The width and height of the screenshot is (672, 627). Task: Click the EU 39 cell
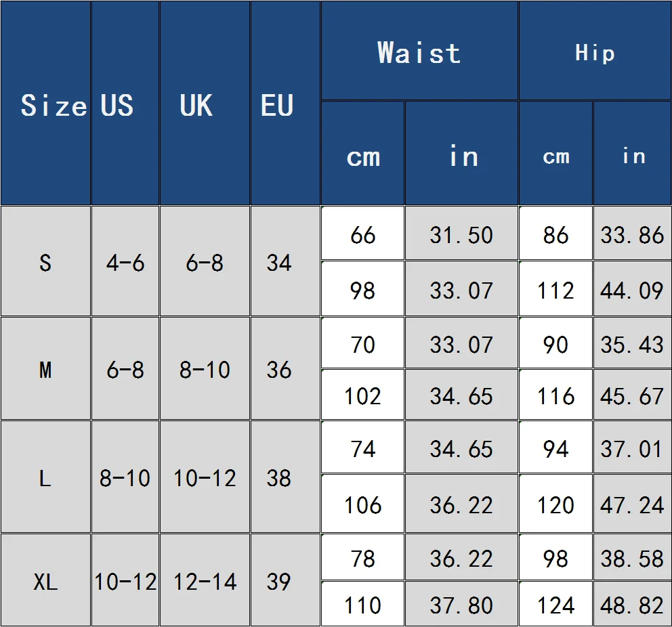coord(285,580)
